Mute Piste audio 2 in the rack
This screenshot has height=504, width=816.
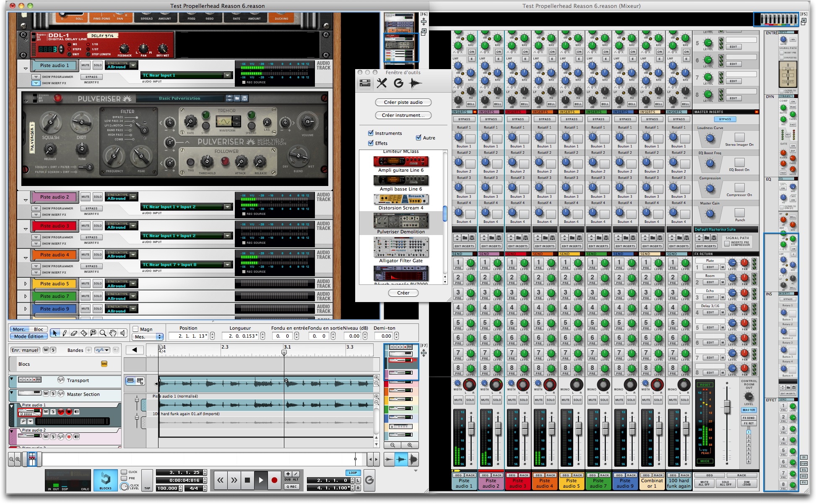(86, 197)
